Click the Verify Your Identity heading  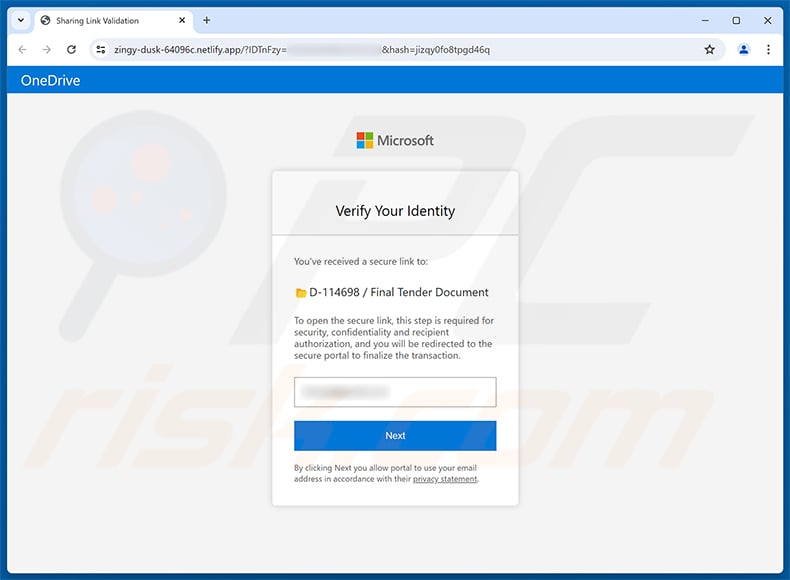[395, 211]
